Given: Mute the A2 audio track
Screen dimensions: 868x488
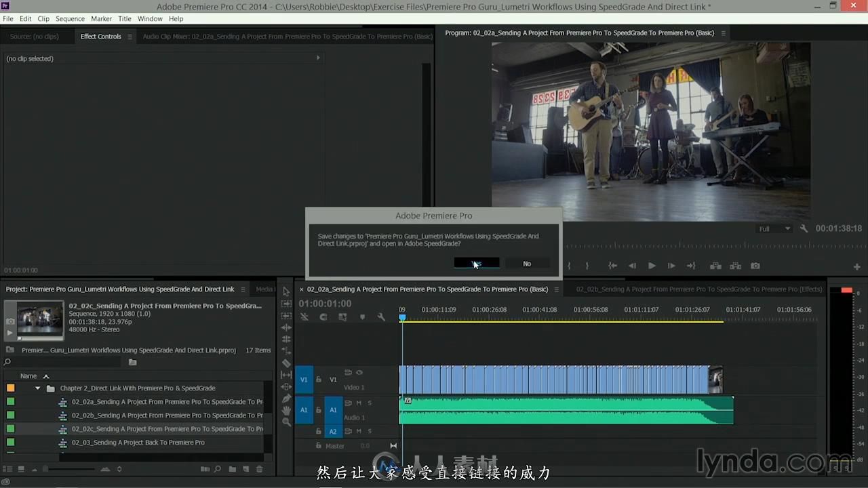Looking at the screenshot, I should (x=359, y=431).
